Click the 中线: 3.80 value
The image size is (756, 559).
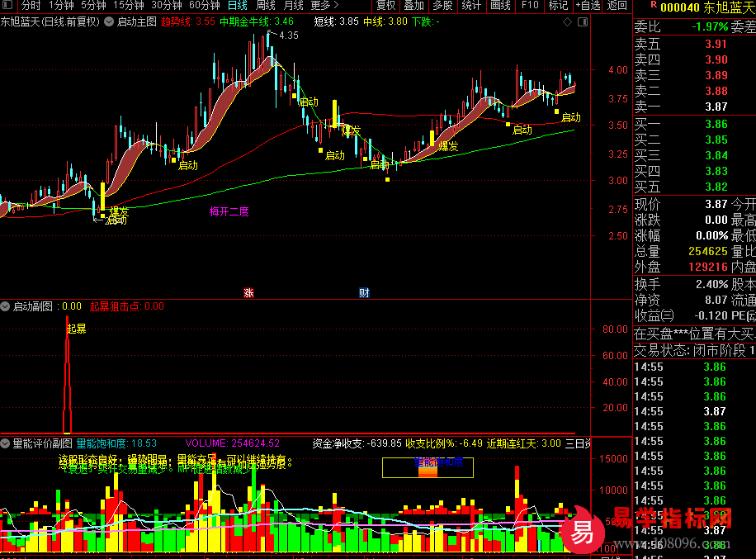[x=385, y=21]
